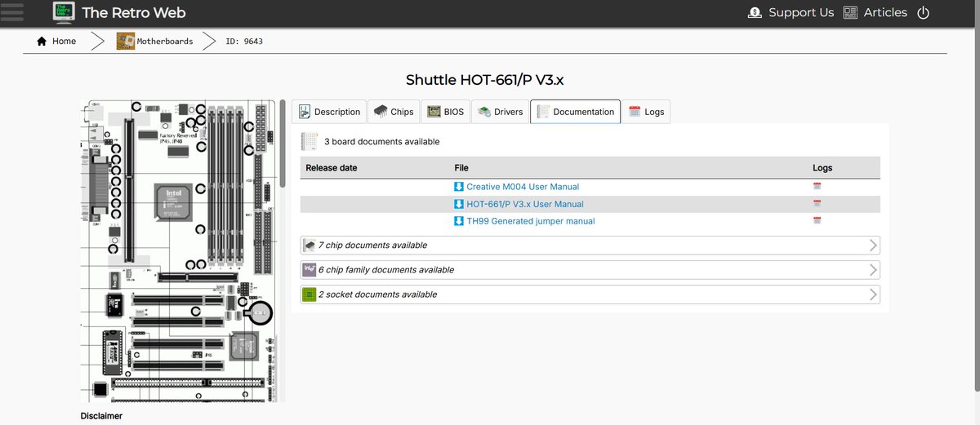Click the Support Us money icon
This screenshot has width=980, height=425.
755,12
